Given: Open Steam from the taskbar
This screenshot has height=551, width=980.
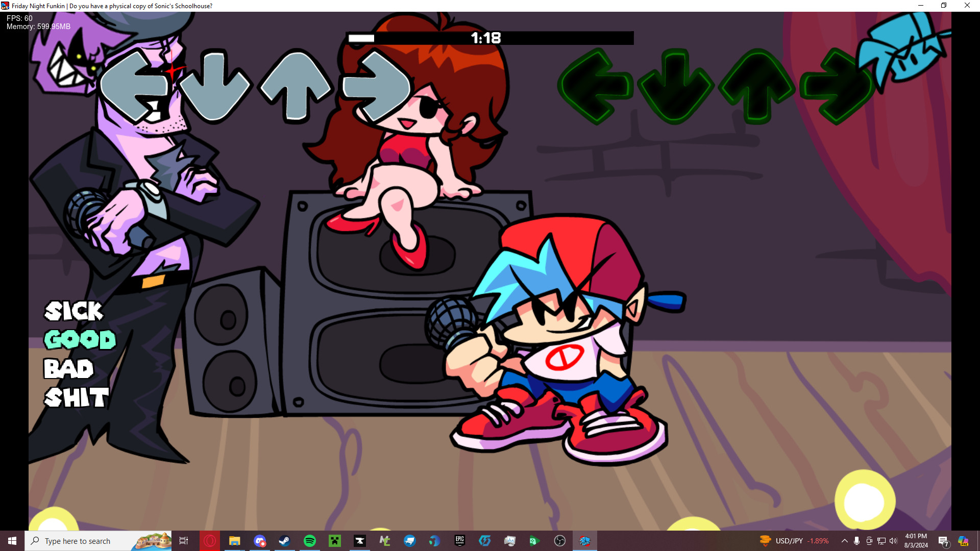Looking at the screenshot, I should [284, 541].
